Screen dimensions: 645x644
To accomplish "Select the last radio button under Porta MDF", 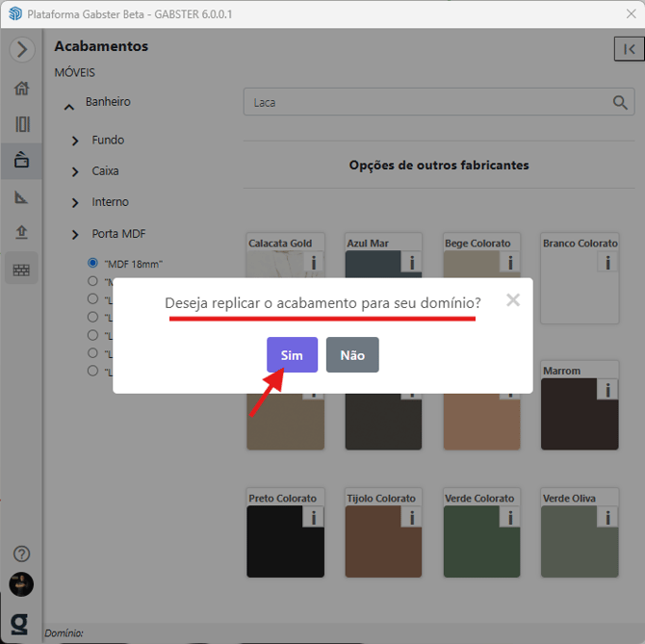I will click(x=92, y=371).
